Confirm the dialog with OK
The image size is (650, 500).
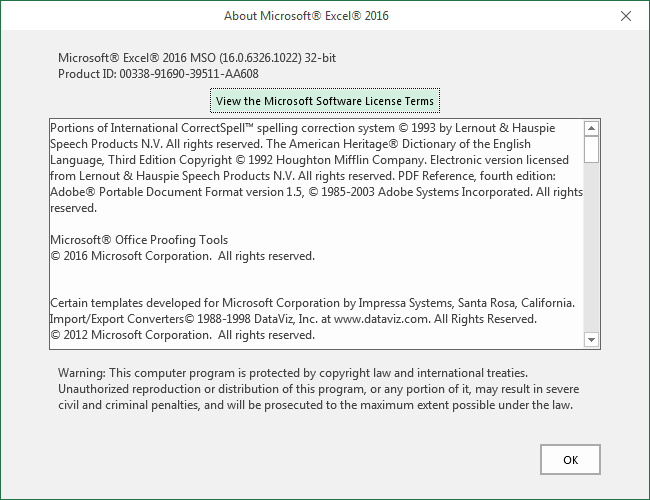pyautogui.click(x=570, y=459)
